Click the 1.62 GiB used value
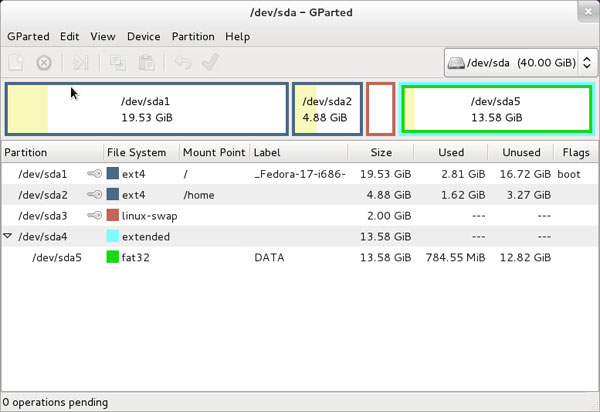 tap(463, 195)
